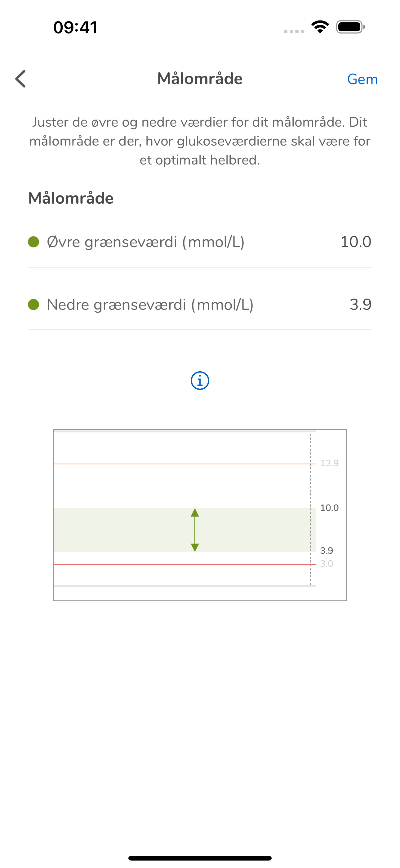The image size is (400, 868).
Task: Open Øvre grænseværdi (mmol/L) row
Action: point(200,242)
